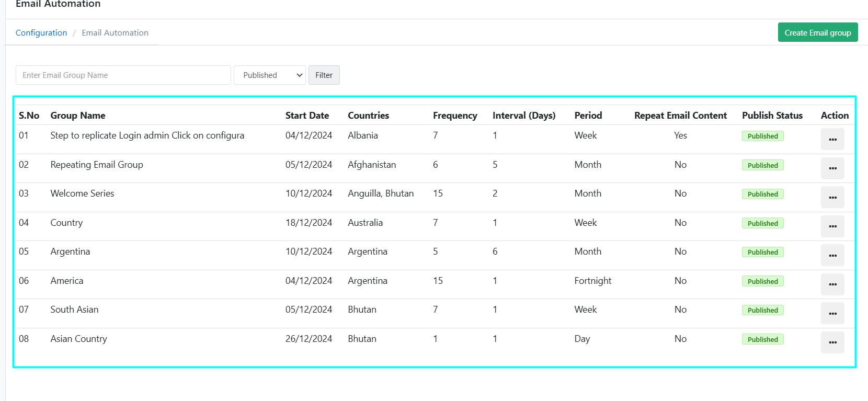Click the Email Automation breadcrumb item
Viewport: 868px width, 401px height.
pos(115,33)
